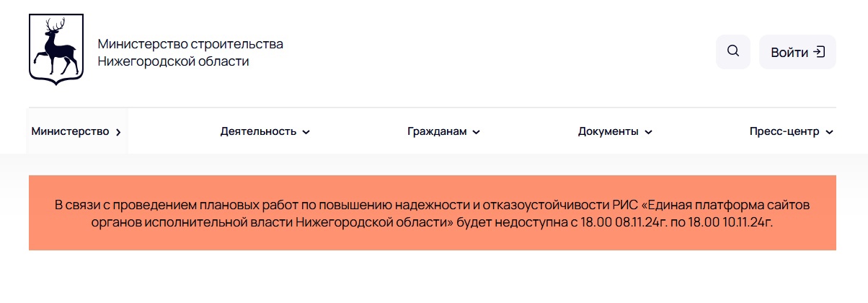The image size is (868, 303).
Task: Click the orange maintenance notice banner
Action: [433, 213]
